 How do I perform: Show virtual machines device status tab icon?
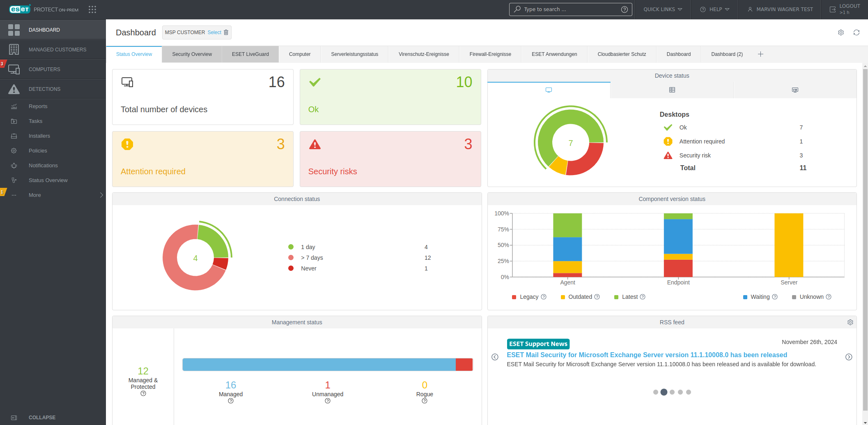tap(795, 90)
